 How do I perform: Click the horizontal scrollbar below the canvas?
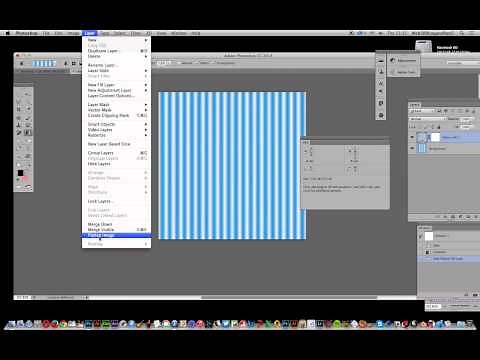[289, 297]
